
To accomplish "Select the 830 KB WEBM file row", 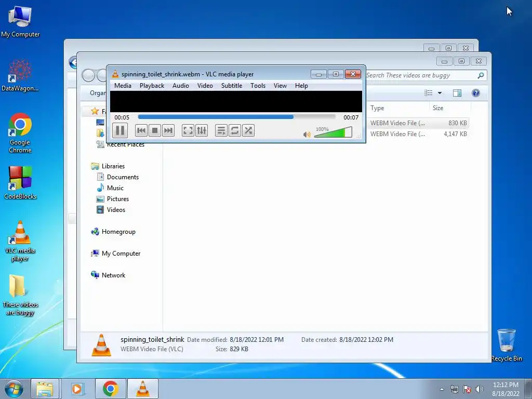I will 418,123.
